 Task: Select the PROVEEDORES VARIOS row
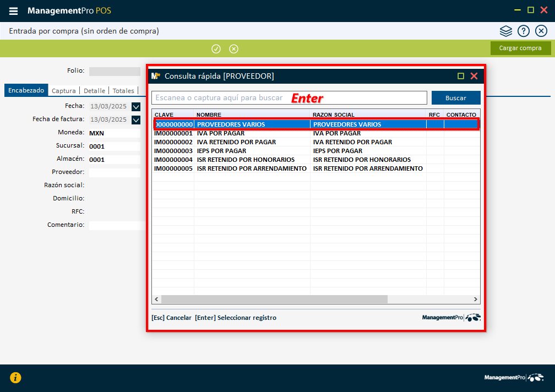[316, 124]
